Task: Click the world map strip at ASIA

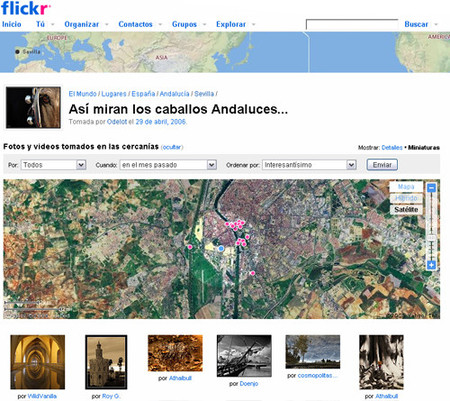Action: 161,57
